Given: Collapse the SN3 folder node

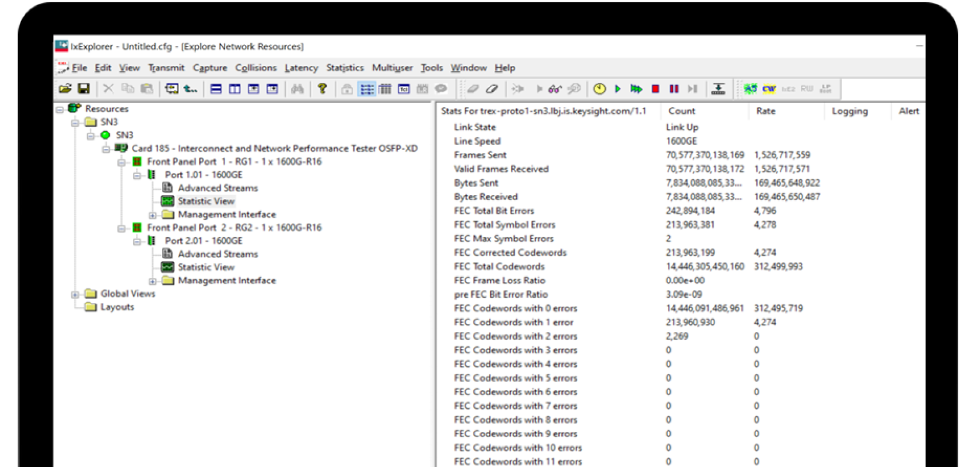Looking at the screenshot, I should pos(75,123).
